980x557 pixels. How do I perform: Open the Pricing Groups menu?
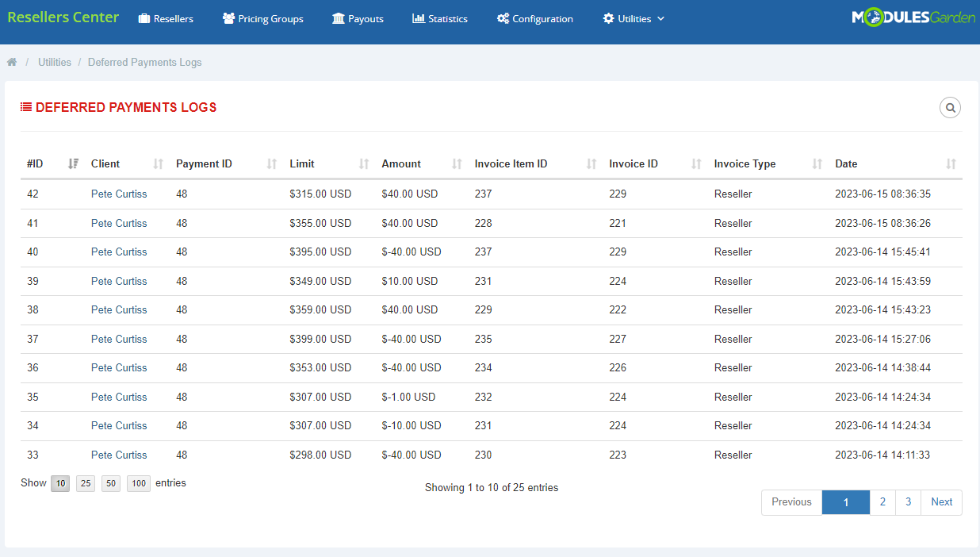(263, 18)
